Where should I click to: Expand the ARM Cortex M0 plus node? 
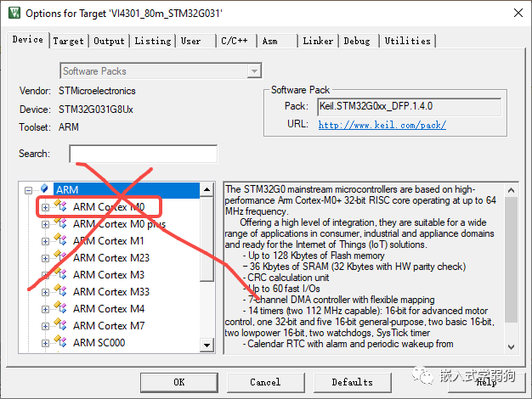[x=45, y=224]
